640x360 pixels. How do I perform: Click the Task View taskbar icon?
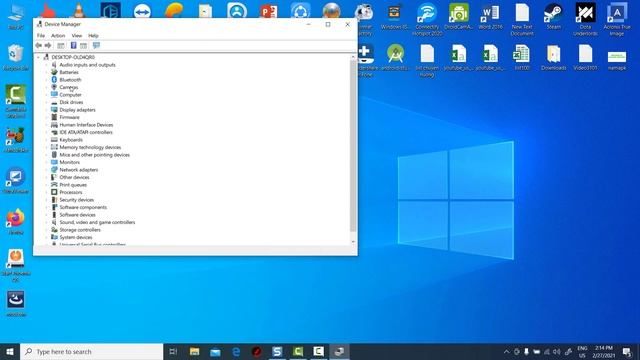(173, 351)
